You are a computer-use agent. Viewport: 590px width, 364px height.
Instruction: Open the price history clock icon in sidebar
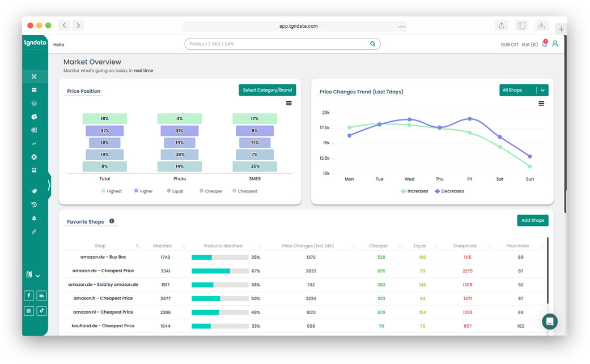(x=34, y=204)
